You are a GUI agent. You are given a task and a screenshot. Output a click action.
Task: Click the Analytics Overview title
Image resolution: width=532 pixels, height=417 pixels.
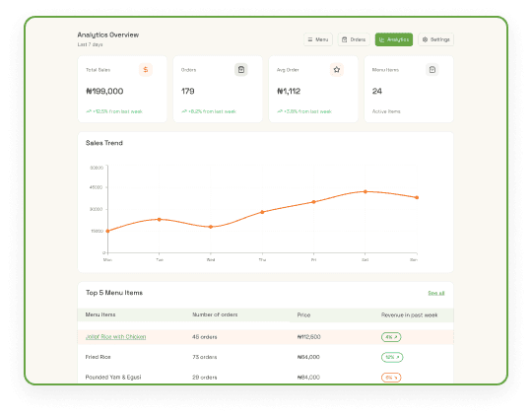tap(108, 35)
